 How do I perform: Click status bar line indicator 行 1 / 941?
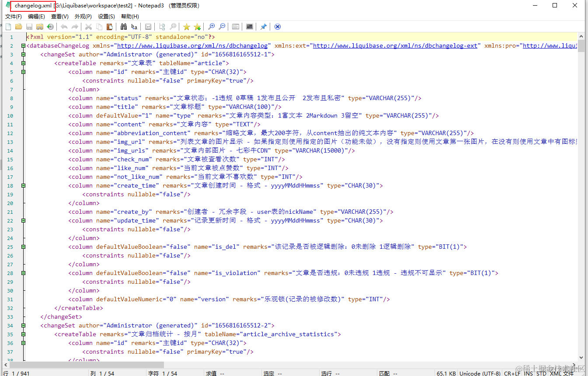tap(16, 373)
